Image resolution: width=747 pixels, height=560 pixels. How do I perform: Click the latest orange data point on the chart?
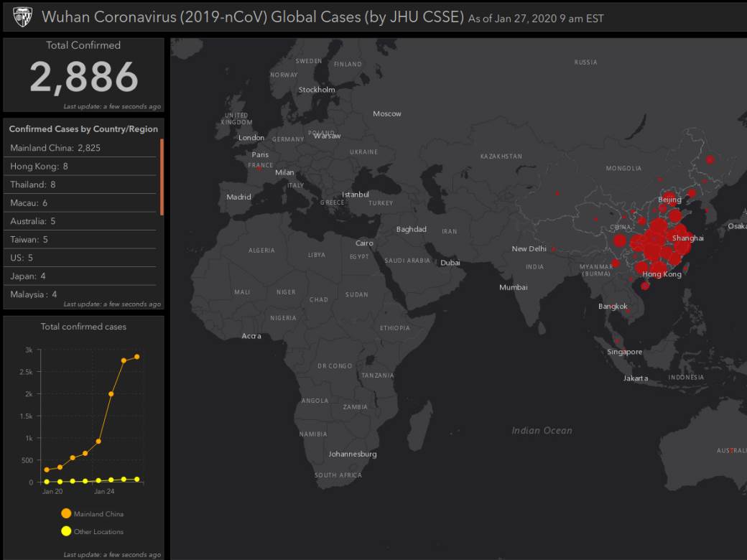136,355
